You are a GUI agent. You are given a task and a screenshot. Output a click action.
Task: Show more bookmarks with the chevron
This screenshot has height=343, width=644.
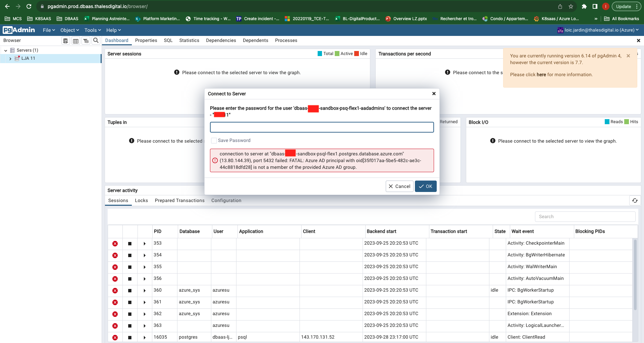[x=596, y=19]
